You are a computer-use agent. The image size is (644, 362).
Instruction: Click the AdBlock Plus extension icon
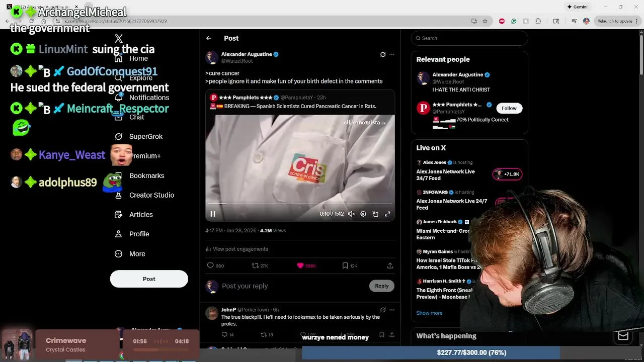point(502,21)
